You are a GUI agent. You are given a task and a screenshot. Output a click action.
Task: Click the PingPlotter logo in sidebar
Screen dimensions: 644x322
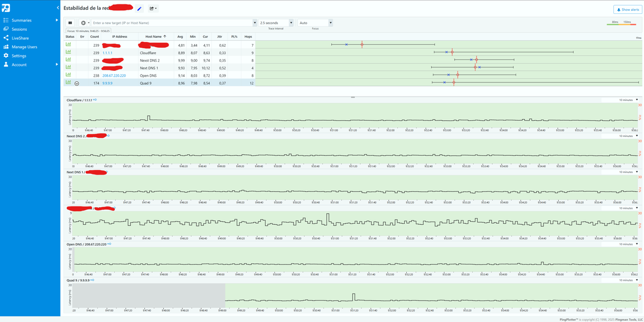tap(6, 8)
